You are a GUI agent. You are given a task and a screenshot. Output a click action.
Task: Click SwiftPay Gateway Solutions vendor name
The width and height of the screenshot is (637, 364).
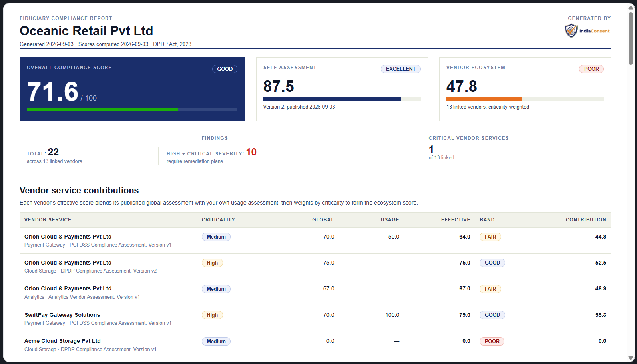62,315
